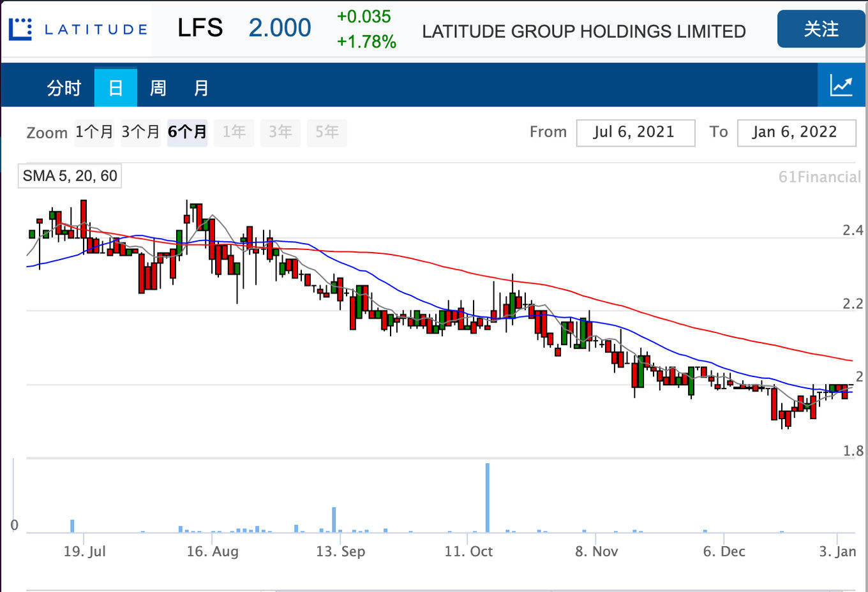Image resolution: width=868 pixels, height=592 pixels.
Task: Edit the To date Jan 6, 2022
Action: (x=796, y=132)
